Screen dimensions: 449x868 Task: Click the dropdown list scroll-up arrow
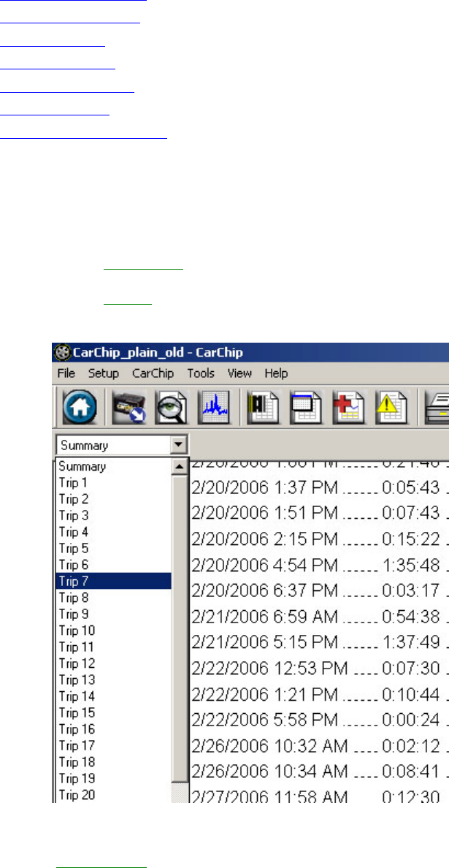coord(180,467)
